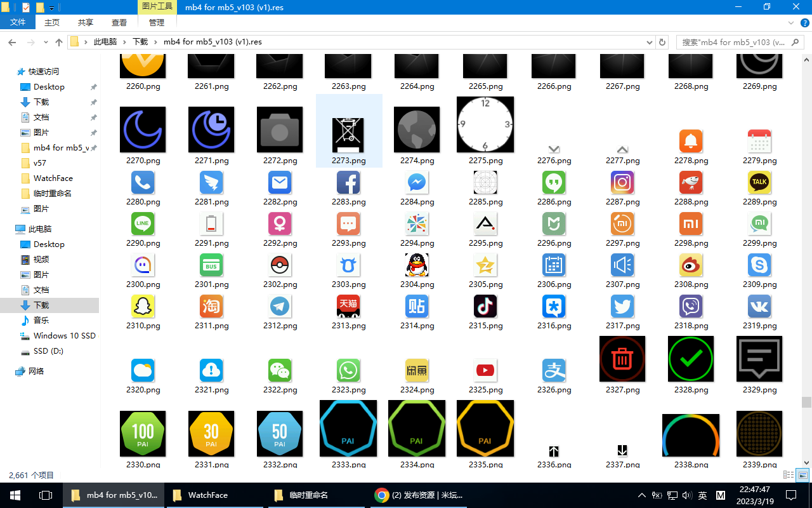Select the YouTube icon 2325.png
This screenshot has width=812, height=508.
tap(485, 370)
